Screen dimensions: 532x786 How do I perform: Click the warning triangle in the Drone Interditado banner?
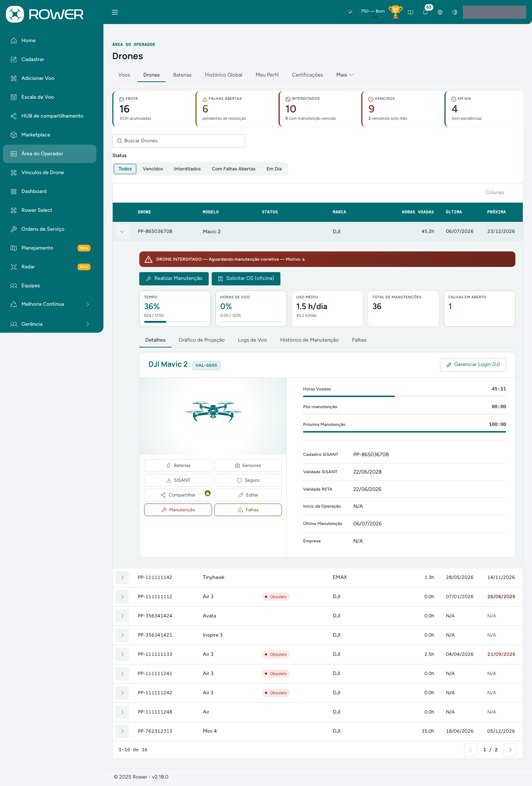pyautogui.click(x=149, y=259)
